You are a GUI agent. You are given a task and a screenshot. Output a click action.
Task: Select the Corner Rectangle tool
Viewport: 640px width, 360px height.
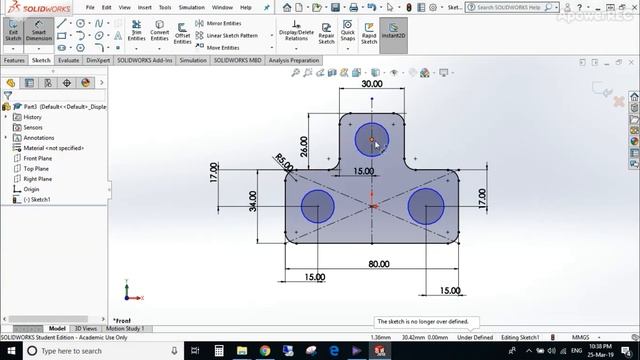tap(62, 36)
